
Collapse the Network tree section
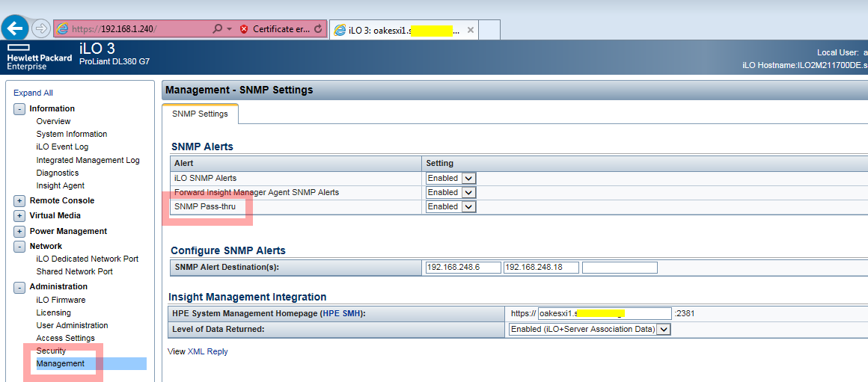[x=19, y=247]
